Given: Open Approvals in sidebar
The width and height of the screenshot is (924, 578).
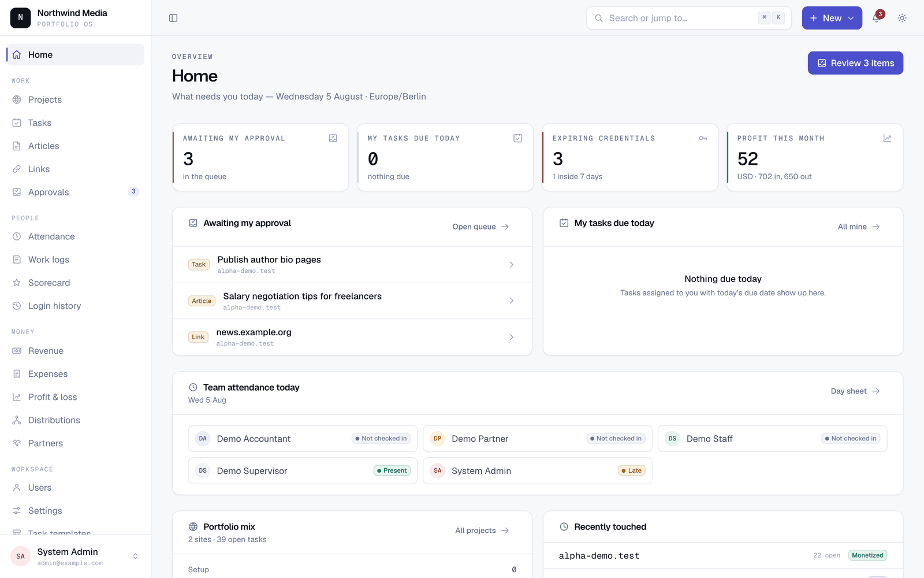Looking at the screenshot, I should (75, 192).
